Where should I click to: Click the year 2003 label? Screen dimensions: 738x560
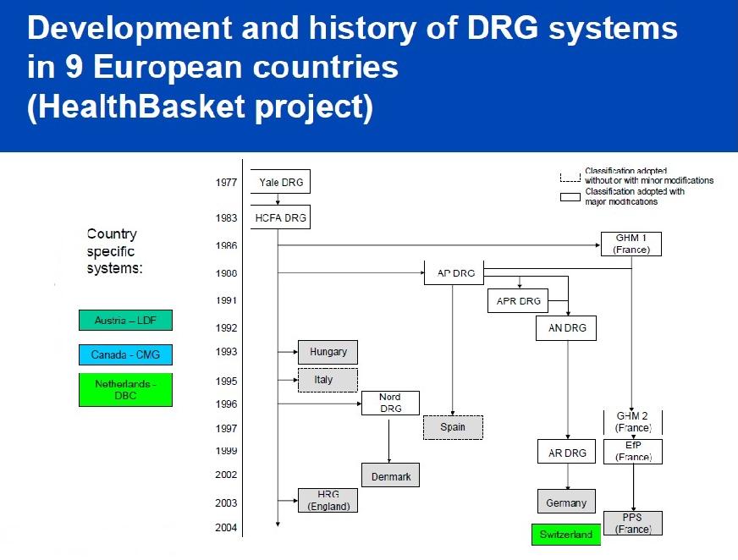pos(226,502)
